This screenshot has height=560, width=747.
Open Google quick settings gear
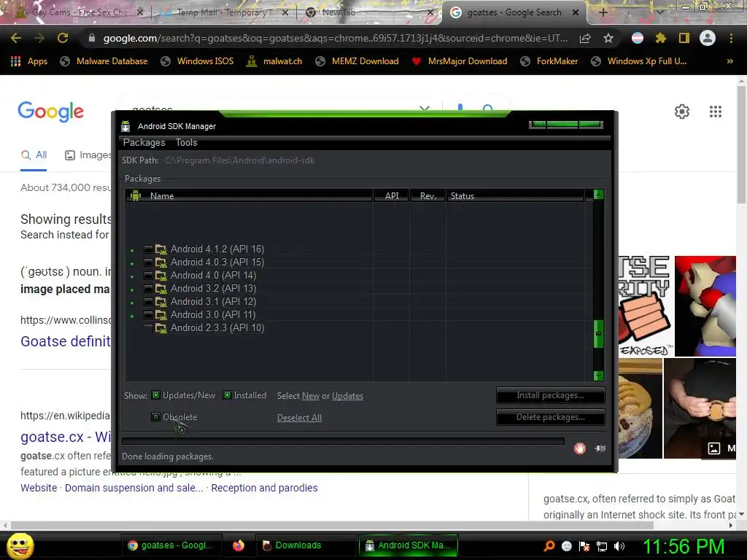pyautogui.click(x=682, y=112)
